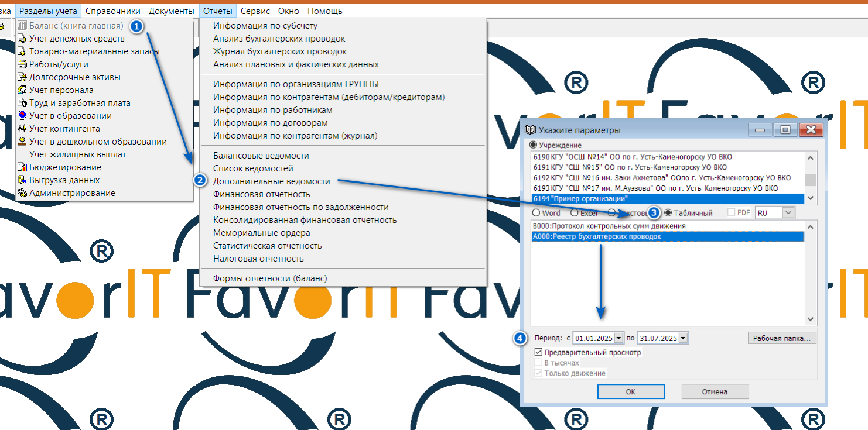868x430 pixels.
Task: Click the long-term assets icon beside Долгосрочные активы
Action: [x=22, y=77]
